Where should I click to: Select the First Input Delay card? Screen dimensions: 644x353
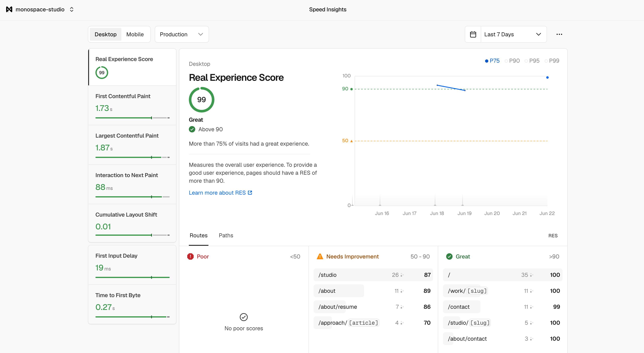(132, 265)
